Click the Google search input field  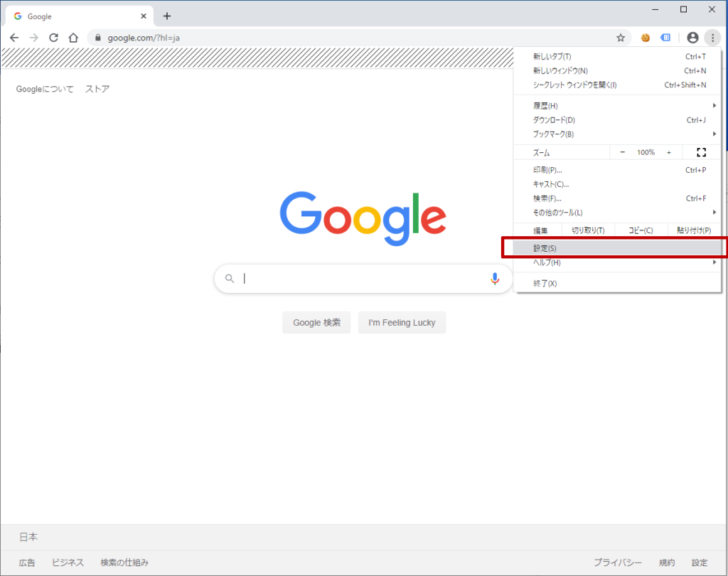tap(362, 278)
